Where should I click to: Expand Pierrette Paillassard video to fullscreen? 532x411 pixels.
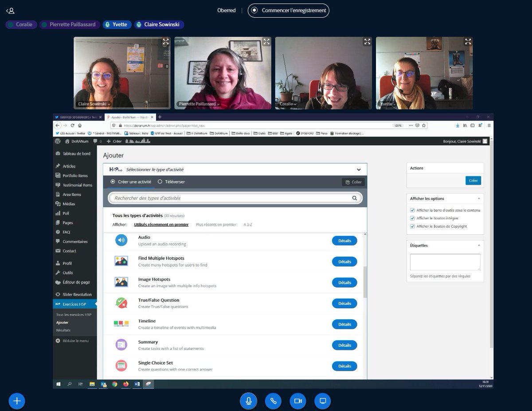coord(266,42)
